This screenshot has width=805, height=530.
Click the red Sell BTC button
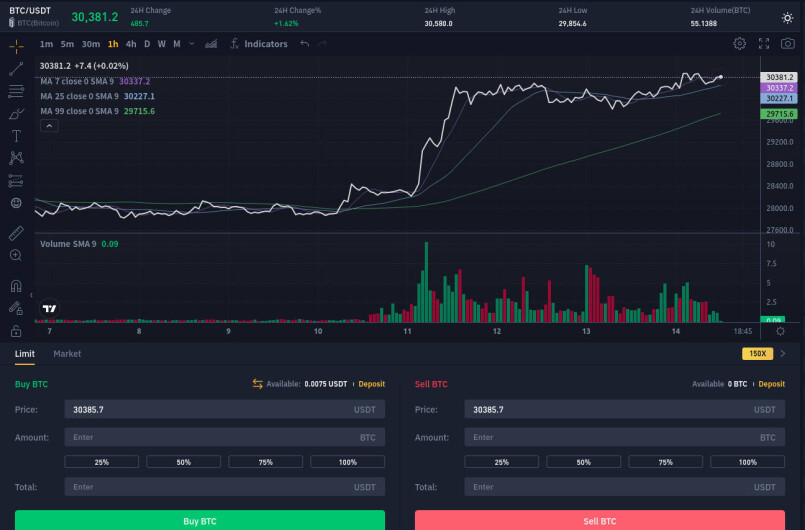(x=600, y=520)
